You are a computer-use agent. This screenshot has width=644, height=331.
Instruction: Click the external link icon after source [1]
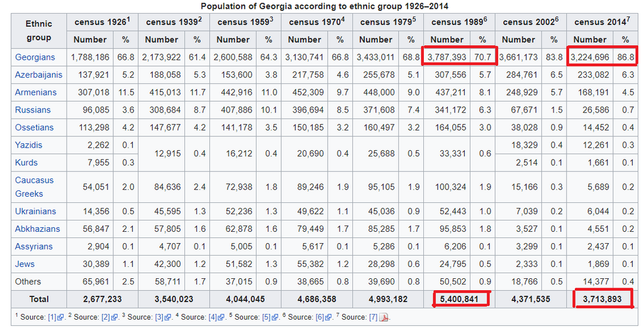click(60, 317)
